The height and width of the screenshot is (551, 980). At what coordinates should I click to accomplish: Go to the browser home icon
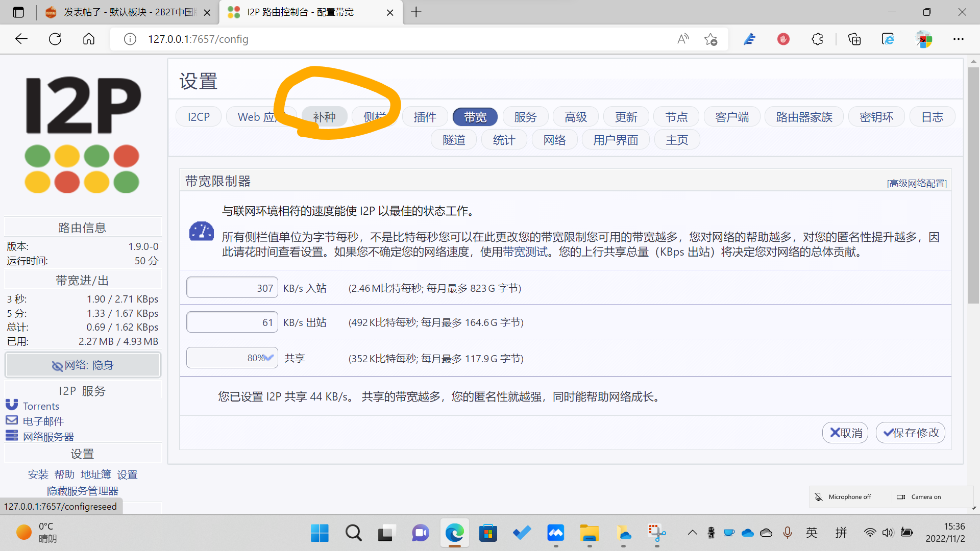(89, 39)
